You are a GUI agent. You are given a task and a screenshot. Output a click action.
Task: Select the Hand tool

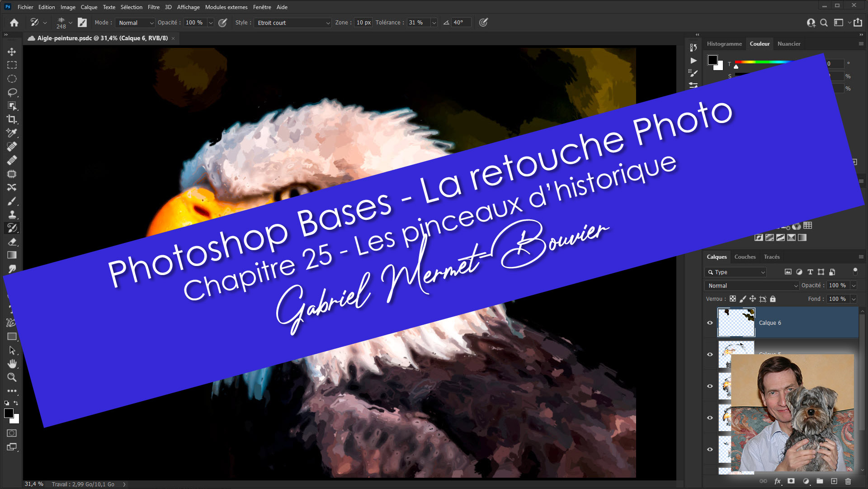click(12, 364)
